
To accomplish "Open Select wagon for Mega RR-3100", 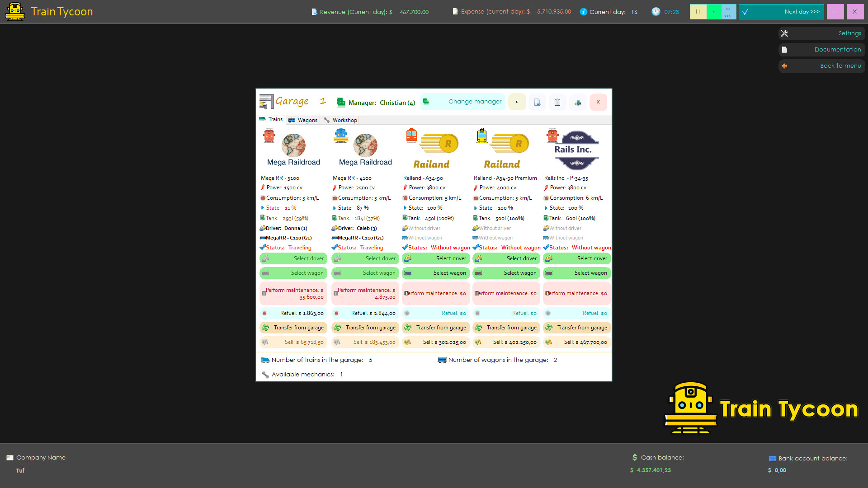I will [293, 273].
